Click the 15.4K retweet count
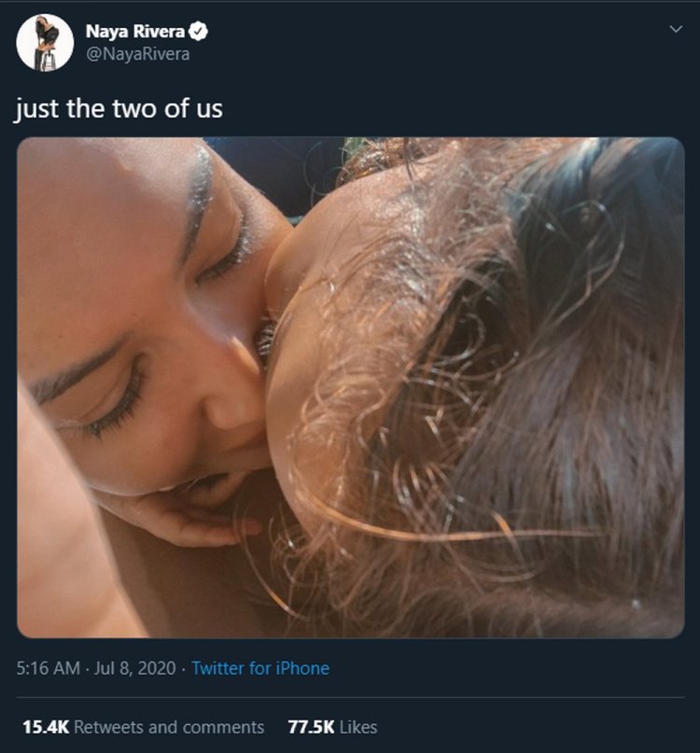The image size is (700, 753). (x=43, y=727)
